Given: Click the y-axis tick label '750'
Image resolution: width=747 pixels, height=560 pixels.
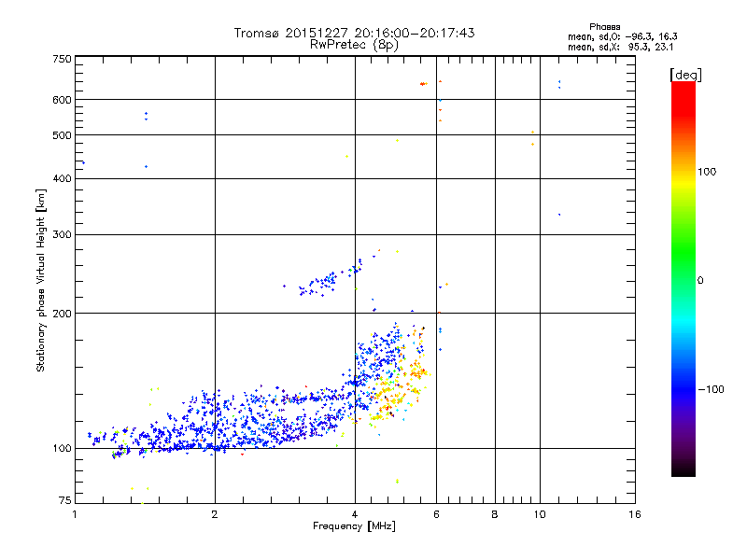Looking at the screenshot, I should pos(62,59).
